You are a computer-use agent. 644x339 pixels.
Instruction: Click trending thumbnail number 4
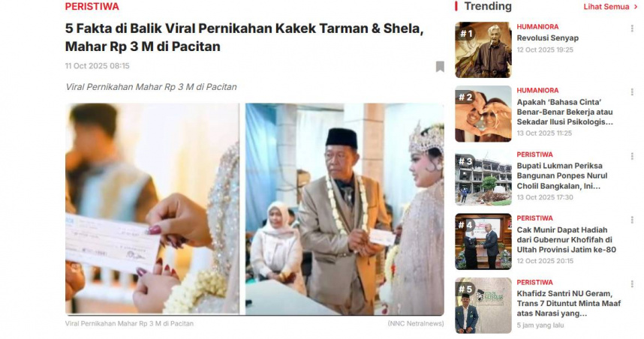pyautogui.click(x=483, y=241)
